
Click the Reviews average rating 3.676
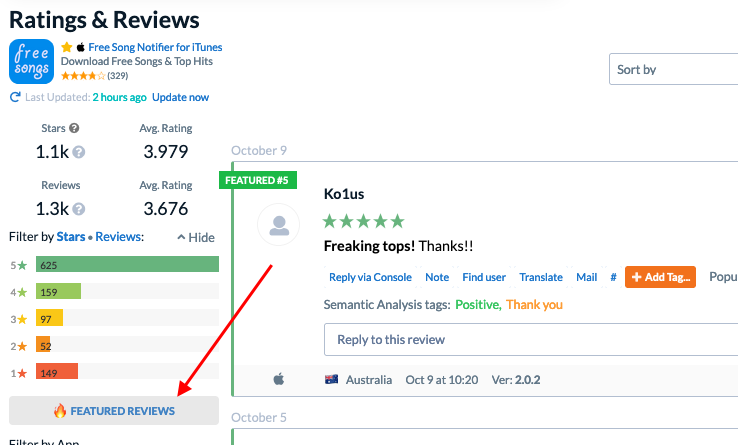pyautogui.click(x=166, y=209)
